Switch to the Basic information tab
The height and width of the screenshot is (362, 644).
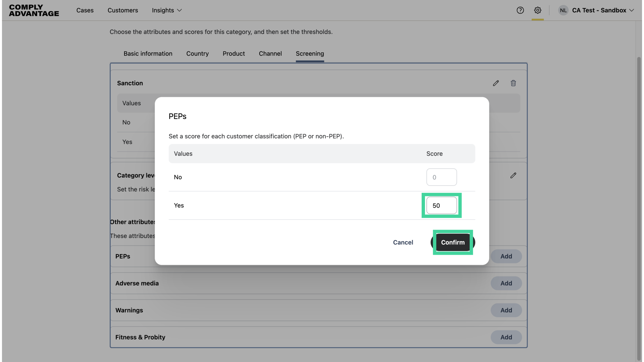[x=148, y=54]
